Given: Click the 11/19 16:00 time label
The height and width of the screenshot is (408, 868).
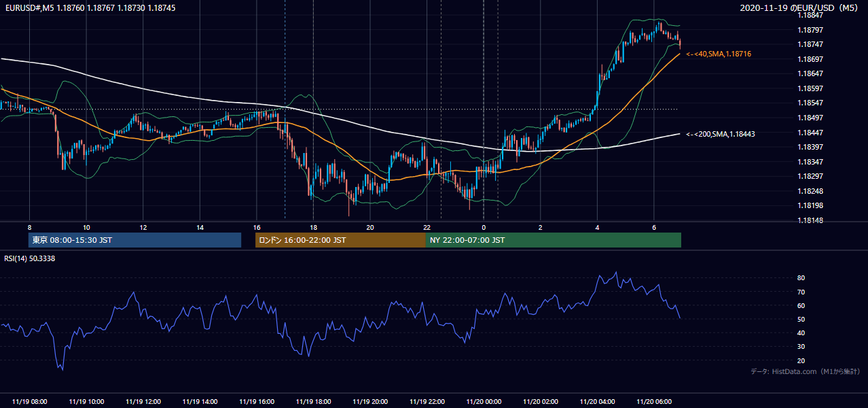Looking at the screenshot, I should (x=257, y=402).
